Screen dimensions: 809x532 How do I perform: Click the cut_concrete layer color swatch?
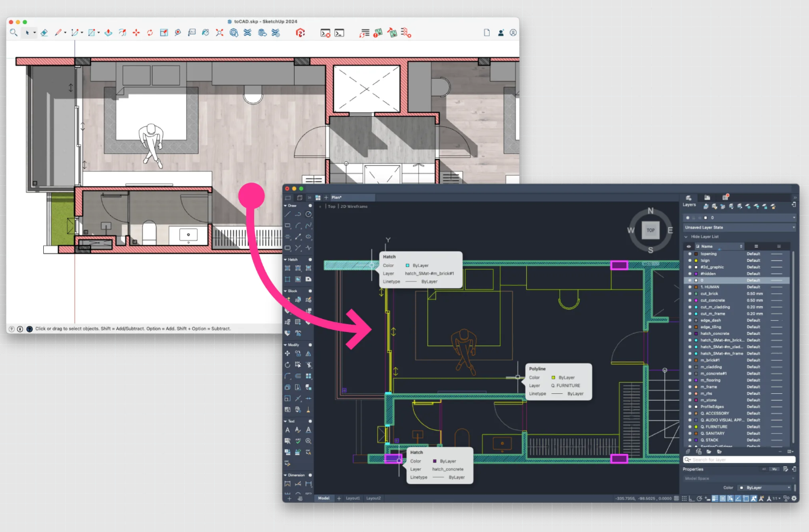696,301
